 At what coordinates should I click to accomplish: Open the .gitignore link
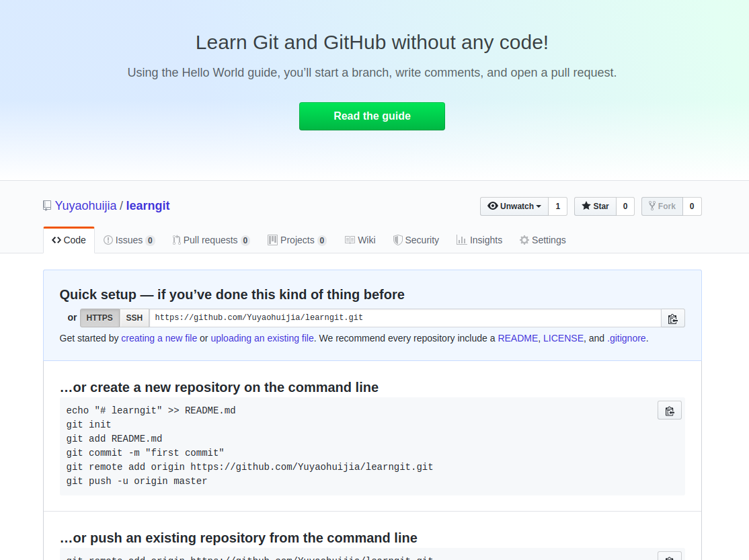pos(626,338)
